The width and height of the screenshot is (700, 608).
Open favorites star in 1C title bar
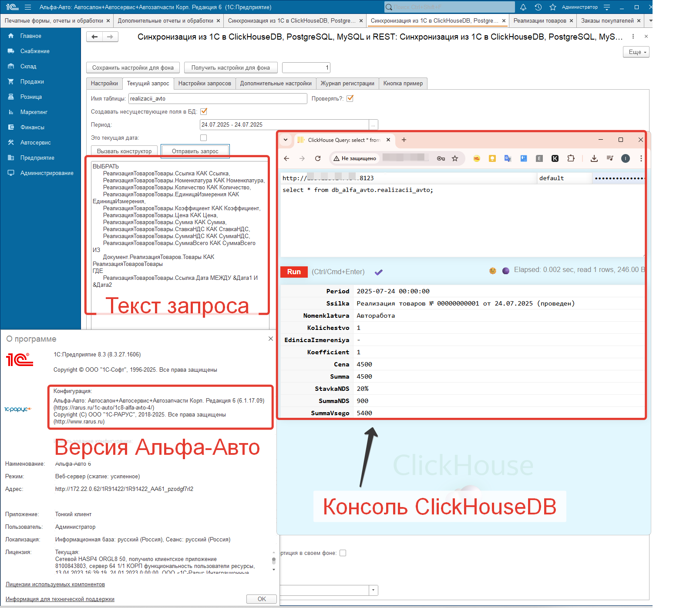click(553, 7)
